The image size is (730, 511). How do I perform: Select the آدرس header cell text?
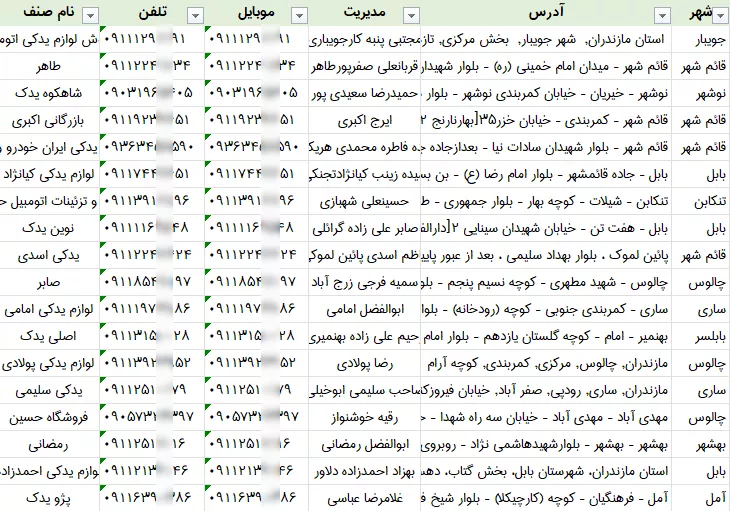point(546,12)
